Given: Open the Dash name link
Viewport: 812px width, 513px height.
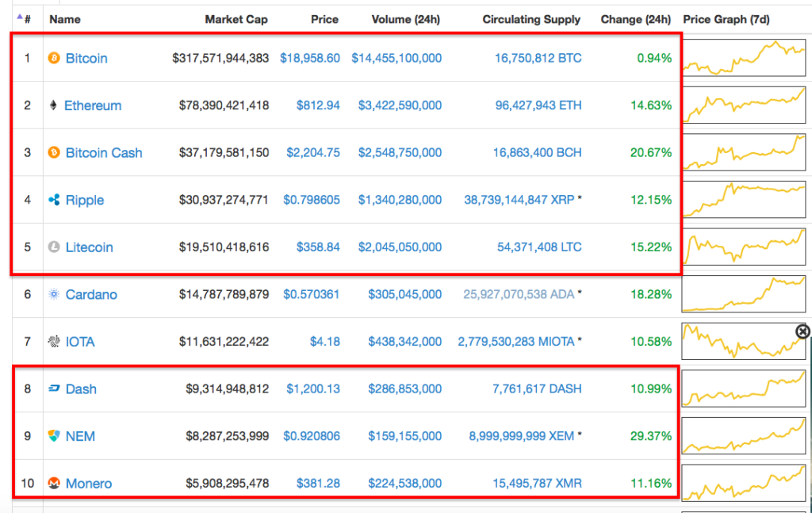Looking at the screenshot, I should (x=81, y=389).
